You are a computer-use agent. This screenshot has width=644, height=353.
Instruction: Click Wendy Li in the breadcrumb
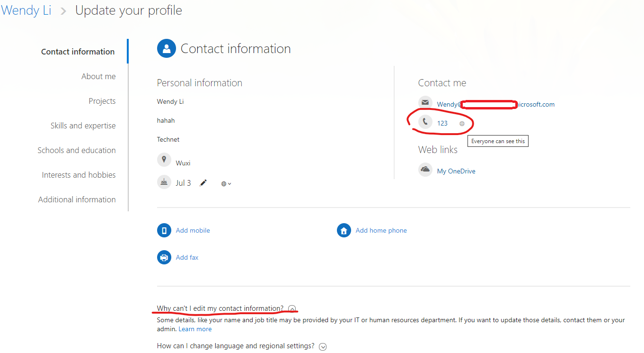pyautogui.click(x=26, y=10)
